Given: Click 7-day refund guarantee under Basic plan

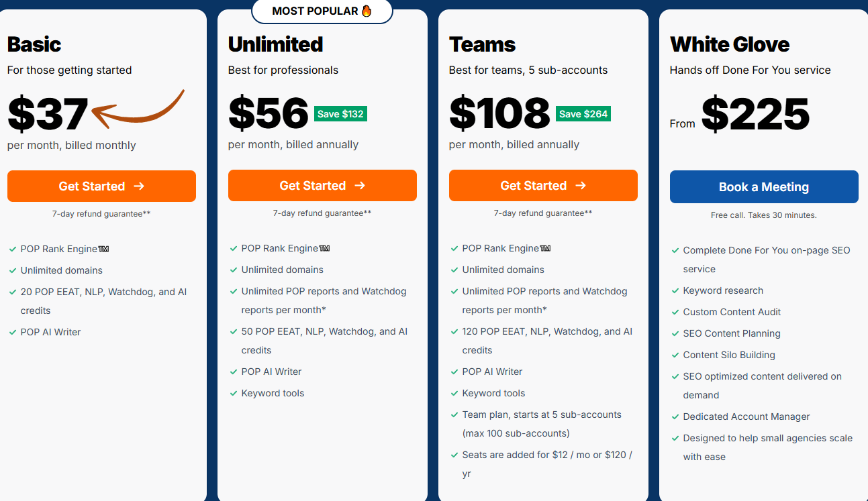Looking at the screenshot, I should tap(101, 214).
